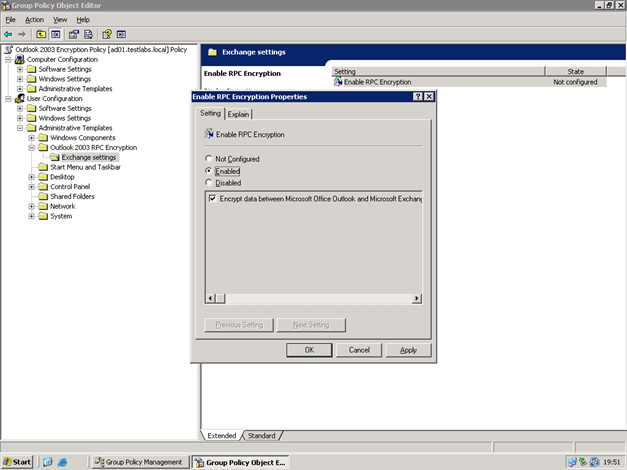627x470 pixels.
Task: Click the options box scroll right arrow
Action: tap(417, 298)
